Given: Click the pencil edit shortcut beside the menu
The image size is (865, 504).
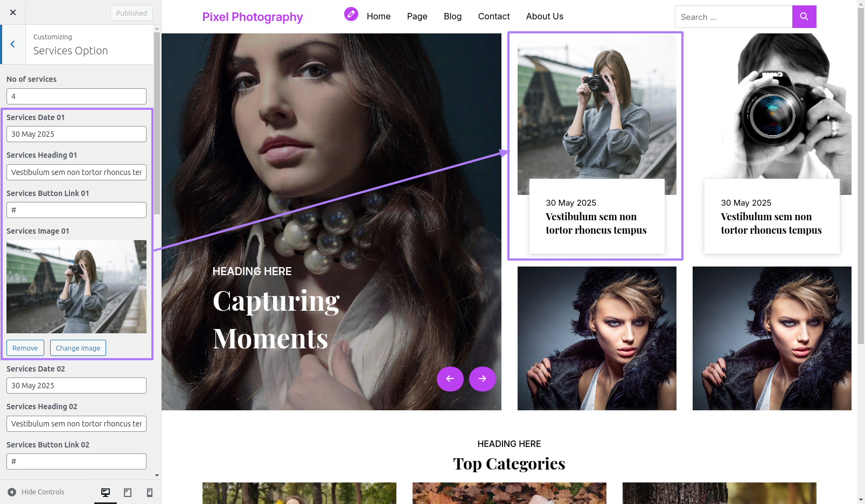Looking at the screenshot, I should coord(351,14).
